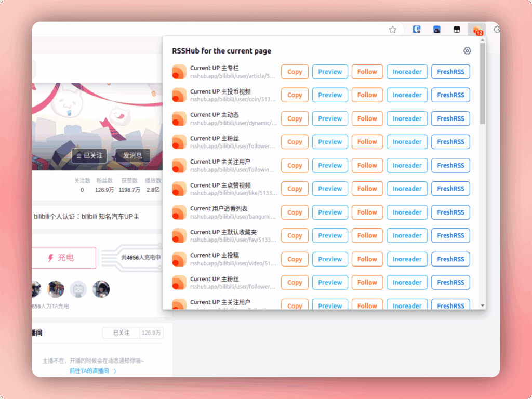The width and height of the screenshot is (532, 399).
Task: Click the RSS icon beside Current UP 主点赞视频
Action: (179, 189)
